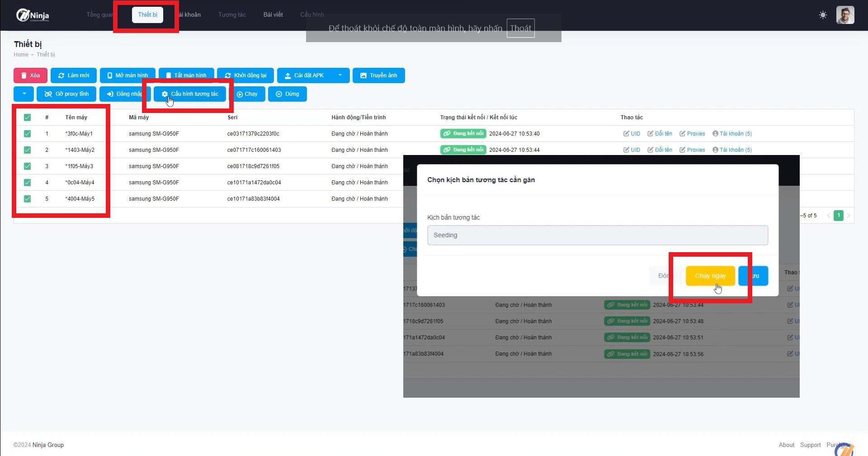
Task: Click Đang kết nối badge at 10:53:51 in overlay
Action: (627, 337)
